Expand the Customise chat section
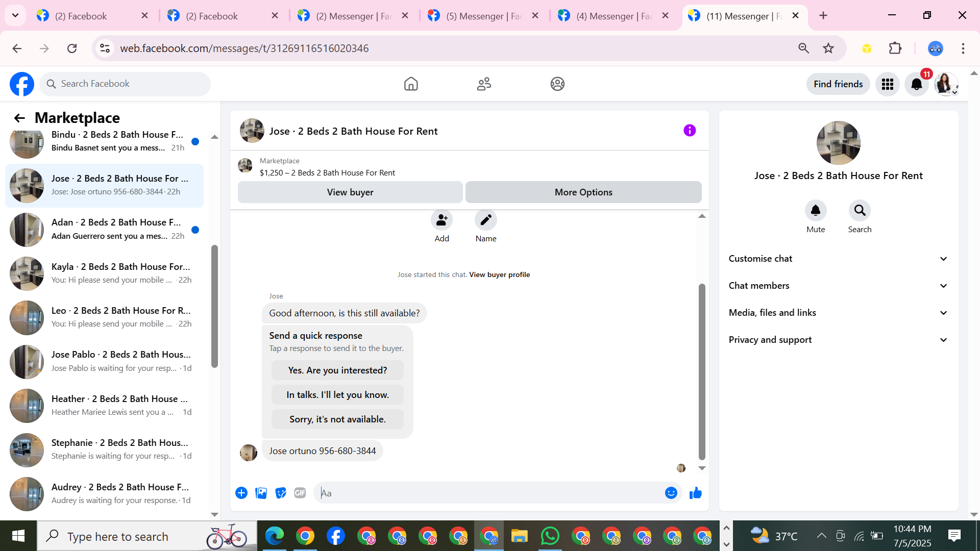This screenshot has width=980, height=551. click(838, 259)
